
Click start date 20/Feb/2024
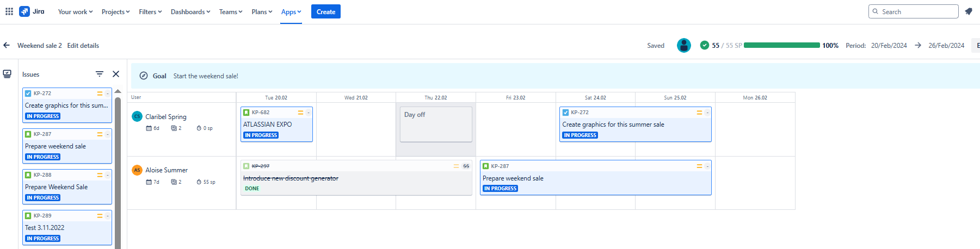point(889,46)
